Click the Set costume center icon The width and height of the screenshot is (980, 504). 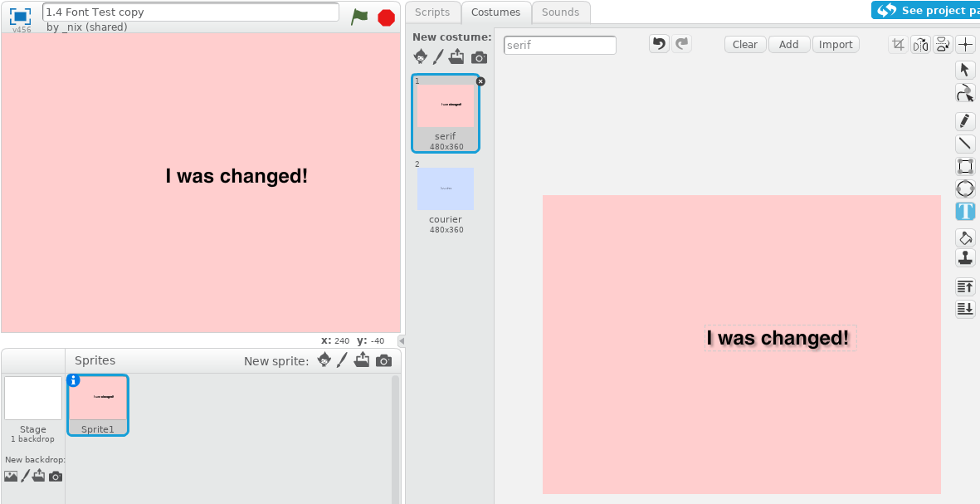[965, 43]
